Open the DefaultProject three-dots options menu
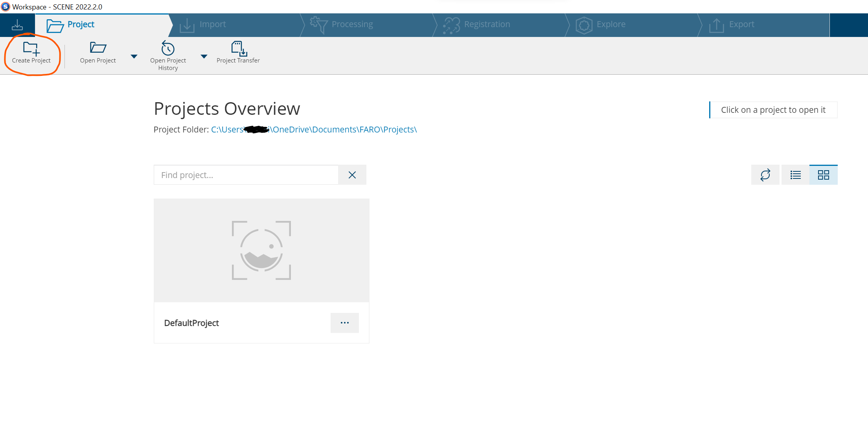The width and height of the screenshot is (868, 443). coord(344,323)
